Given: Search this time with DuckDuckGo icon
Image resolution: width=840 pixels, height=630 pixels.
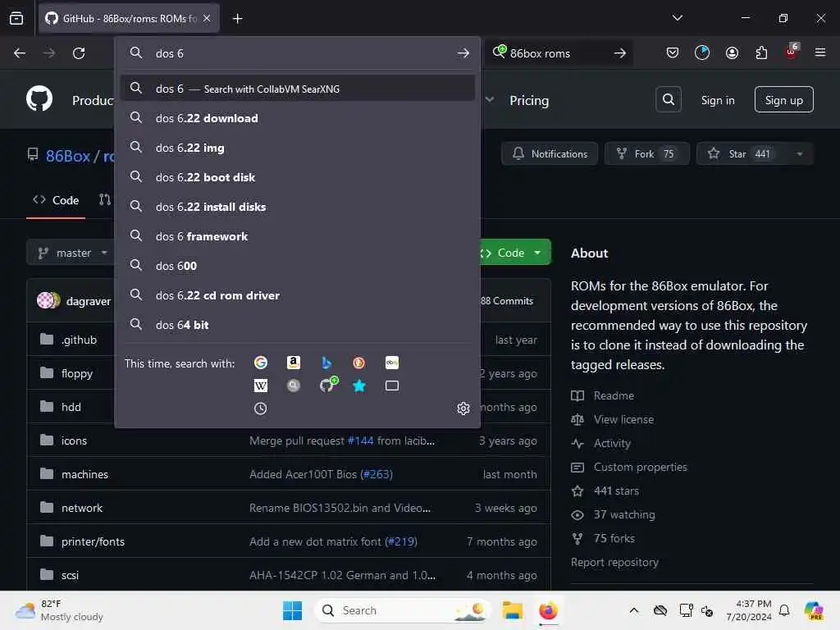Looking at the screenshot, I should (359, 363).
